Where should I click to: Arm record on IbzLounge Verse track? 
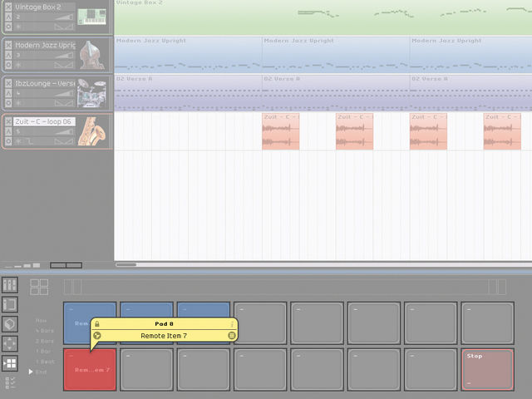tap(8, 103)
